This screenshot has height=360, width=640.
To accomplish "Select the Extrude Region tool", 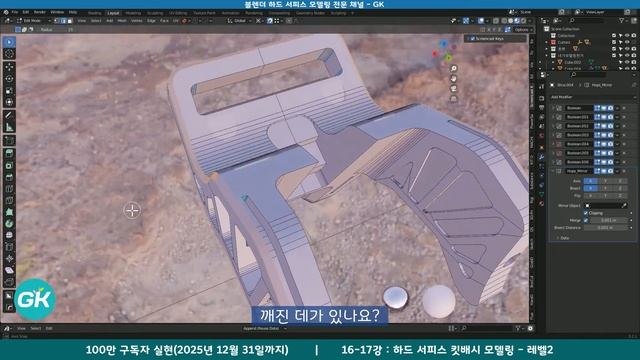I will 9,153.
